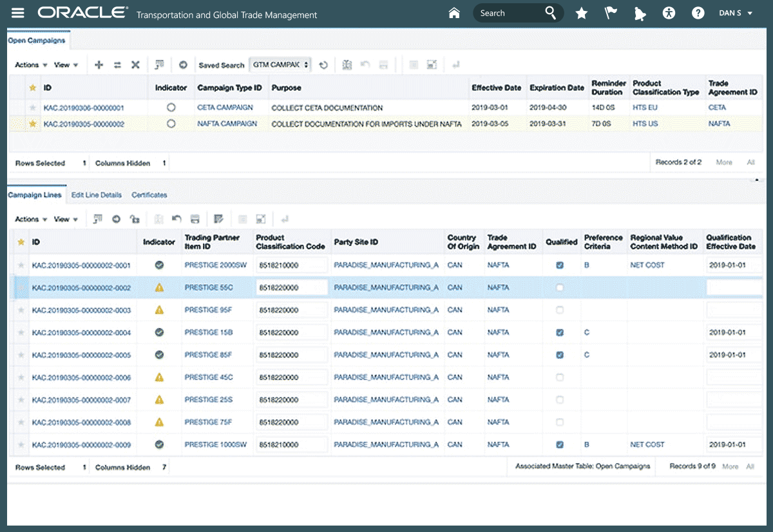Image resolution: width=773 pixels, height=532 pixels.
Task: Expand Actions menu in Open Campaigns toolbar
Action: click(30, 65)
